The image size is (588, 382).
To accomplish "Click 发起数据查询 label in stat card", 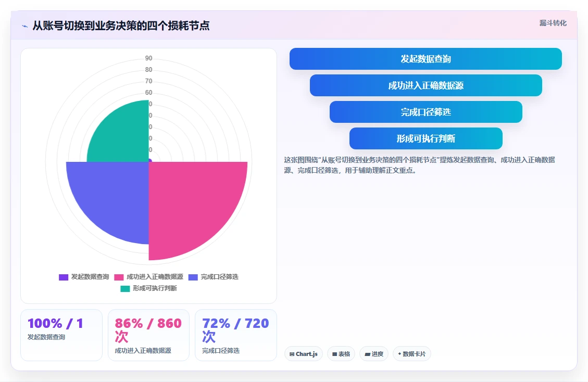I will (46, 337).
